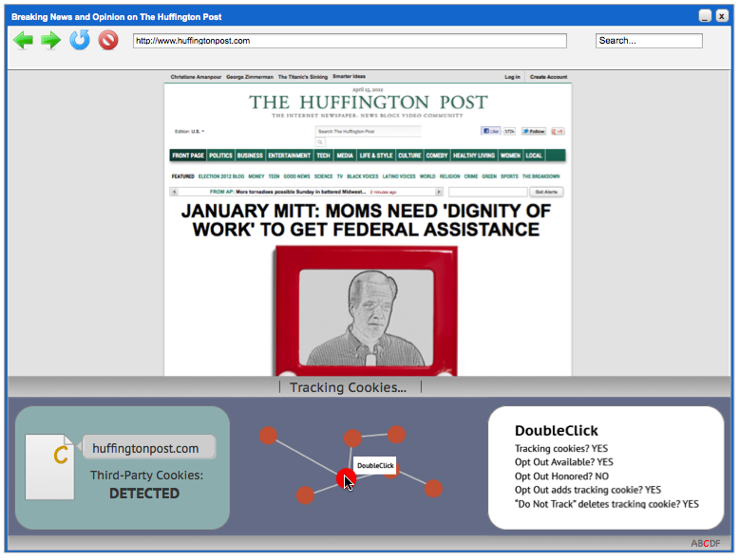Open the JANUARY MITT headline story
The width and height of the screenshot is (740, 560).
tap(367, 220)
